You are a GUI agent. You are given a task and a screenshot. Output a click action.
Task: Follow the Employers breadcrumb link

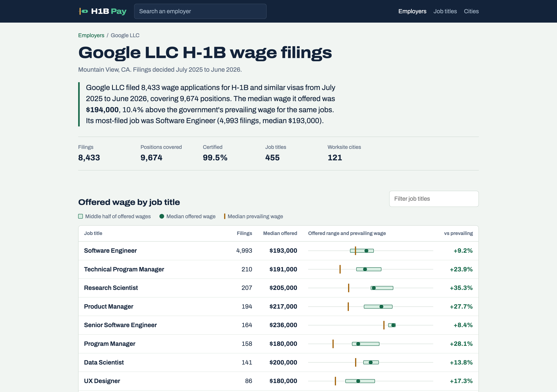click(91, 35)
